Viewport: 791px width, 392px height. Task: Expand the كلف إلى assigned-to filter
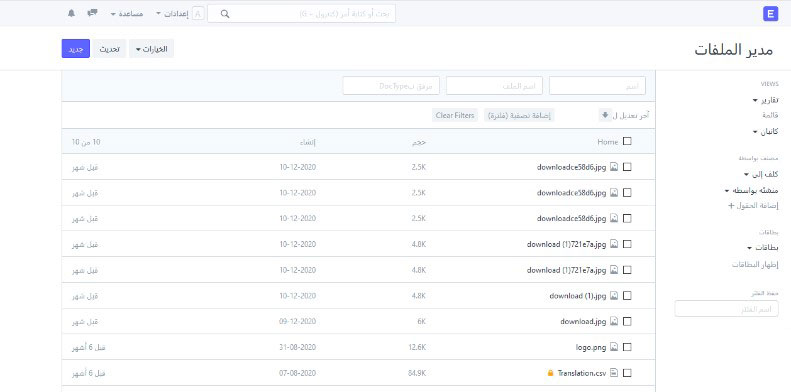761,175
